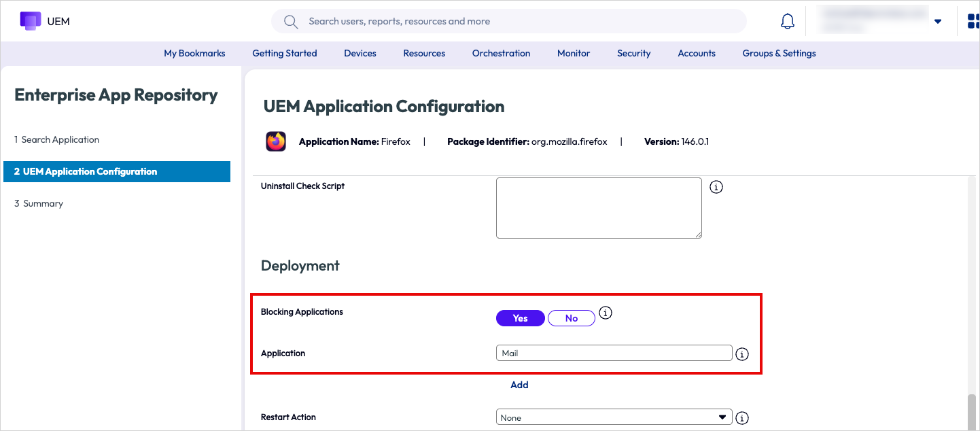Viewport: 980px width, 431px height.
Task: Click the vertical scrollbar thumb
Action: [x=972, y=411]
